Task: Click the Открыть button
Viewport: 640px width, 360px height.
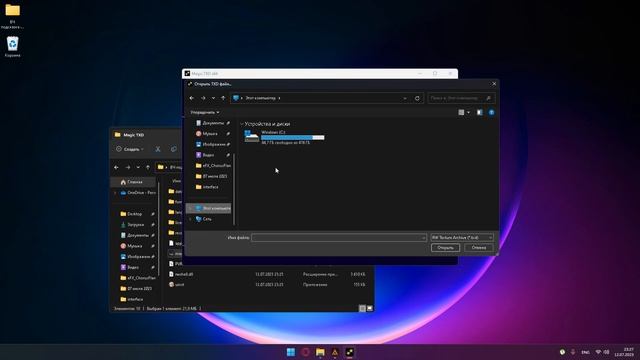Action: click(x=445, y=248)
